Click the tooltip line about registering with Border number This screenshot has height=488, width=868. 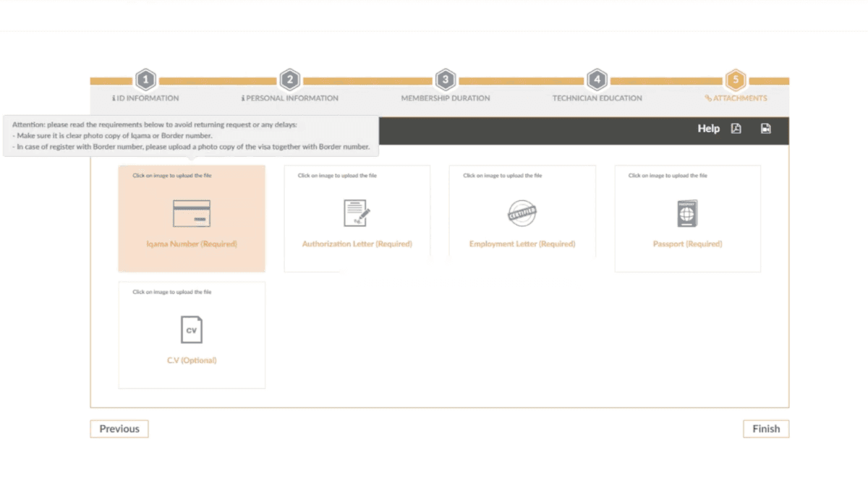(191, 147)
